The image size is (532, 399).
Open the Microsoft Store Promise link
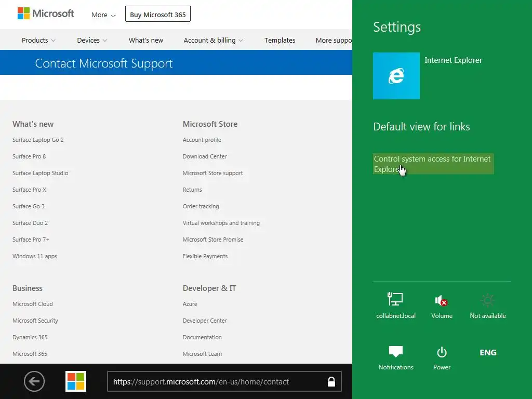point(213,240)
